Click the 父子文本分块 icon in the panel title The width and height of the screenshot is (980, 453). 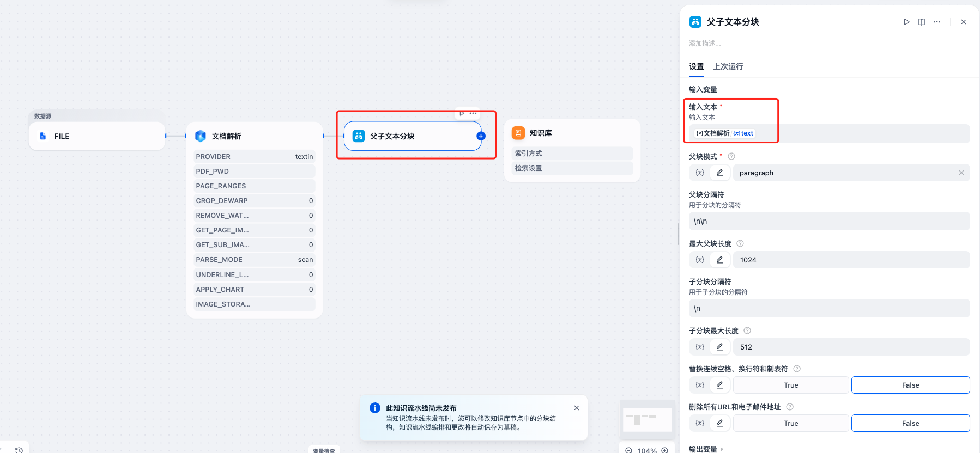[x=695, y=22]
